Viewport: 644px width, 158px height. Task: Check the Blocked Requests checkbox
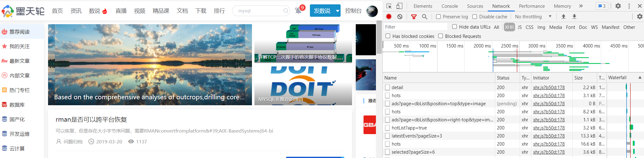coord(440,36)
